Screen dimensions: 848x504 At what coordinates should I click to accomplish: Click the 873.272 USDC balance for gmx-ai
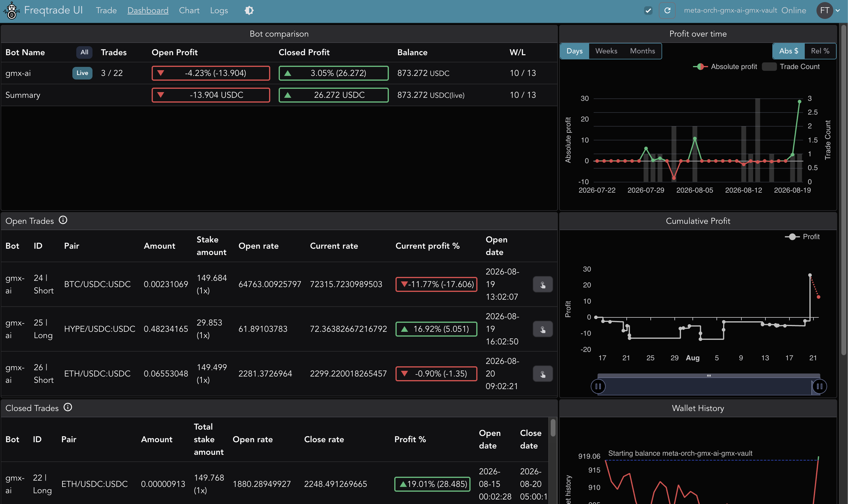423,73
